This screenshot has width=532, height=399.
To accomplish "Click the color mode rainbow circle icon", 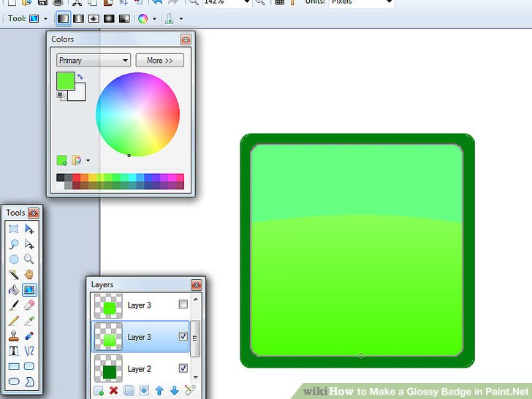I will coord(142,19).
